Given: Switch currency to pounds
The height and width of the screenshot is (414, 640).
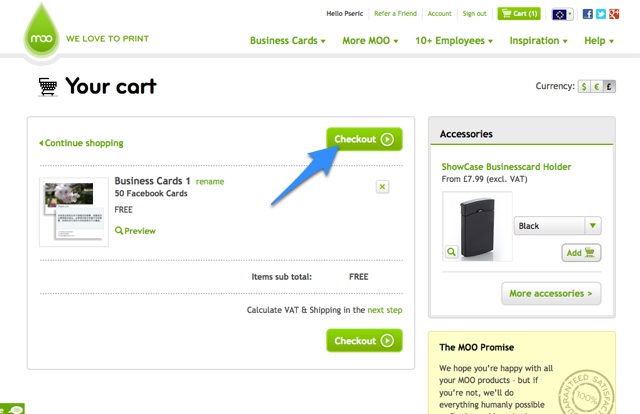Looking at the screenshot, I should coord(609,87).
